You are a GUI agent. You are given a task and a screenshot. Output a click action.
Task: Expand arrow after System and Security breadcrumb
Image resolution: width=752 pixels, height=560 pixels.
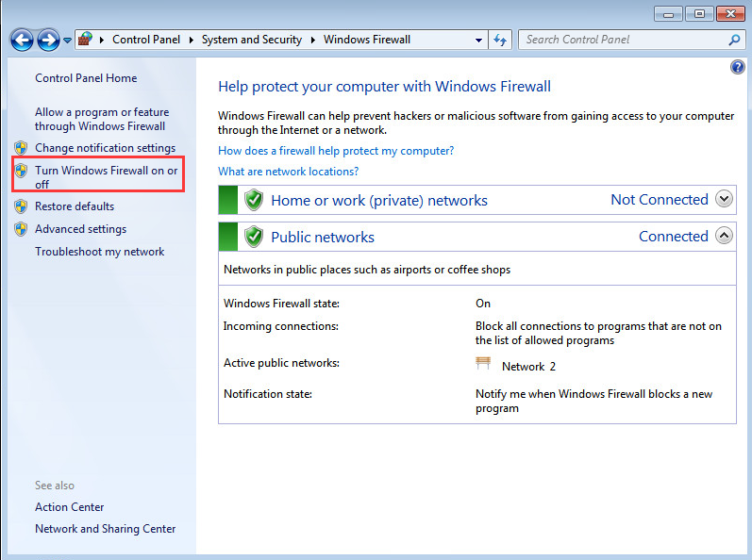(312, 40)
